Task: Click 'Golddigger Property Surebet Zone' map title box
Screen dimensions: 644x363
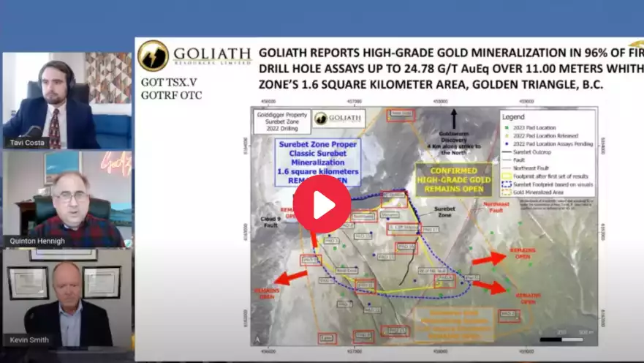Action: pyautogui.click(x=281, y=121)
